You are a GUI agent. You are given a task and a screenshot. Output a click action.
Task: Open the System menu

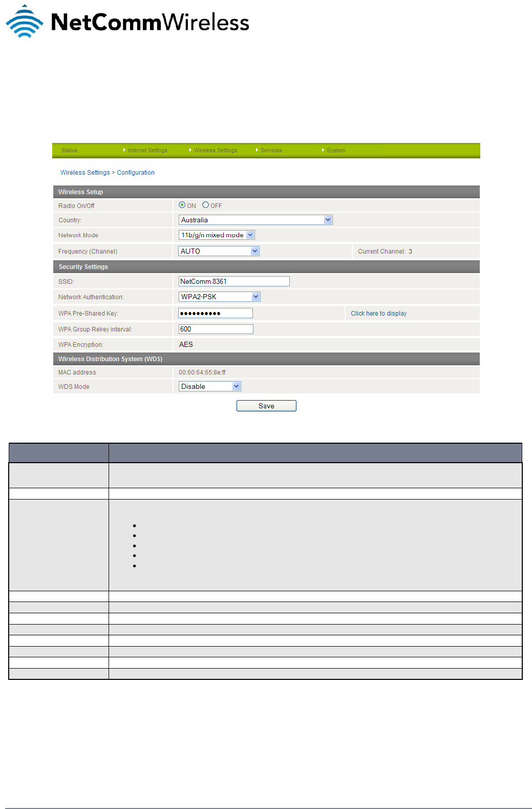click(336, 150)
